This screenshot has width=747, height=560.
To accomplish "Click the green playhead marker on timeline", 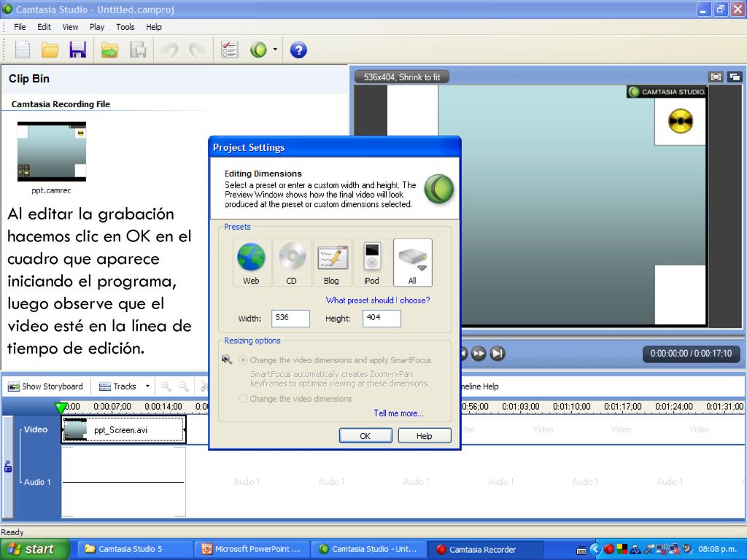I will pyautogui.click(x=61, y=408).
